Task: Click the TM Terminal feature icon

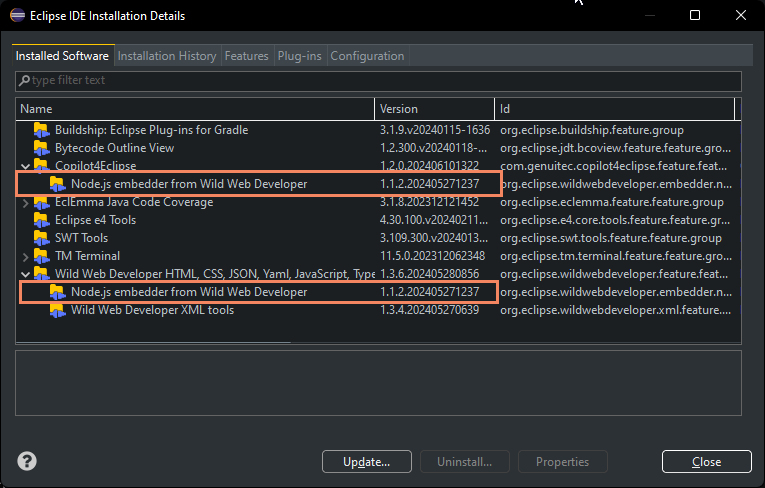Action: point(41,256)
